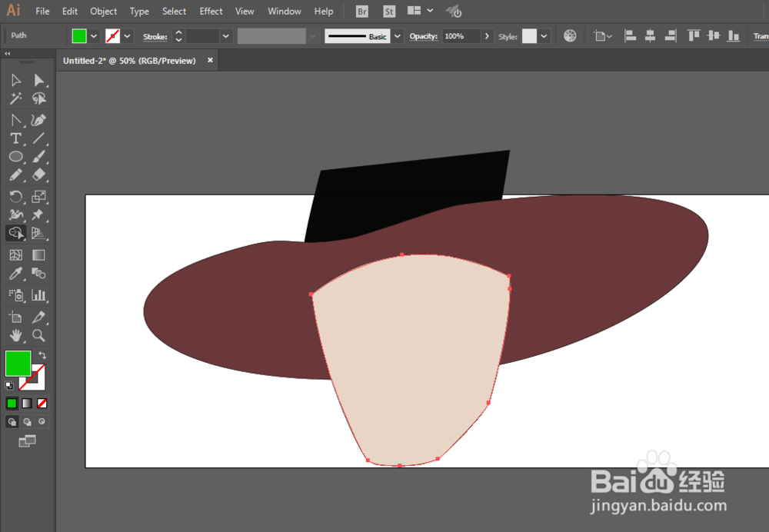
Task: Set paint mode to Color
Action: point(12,403)
